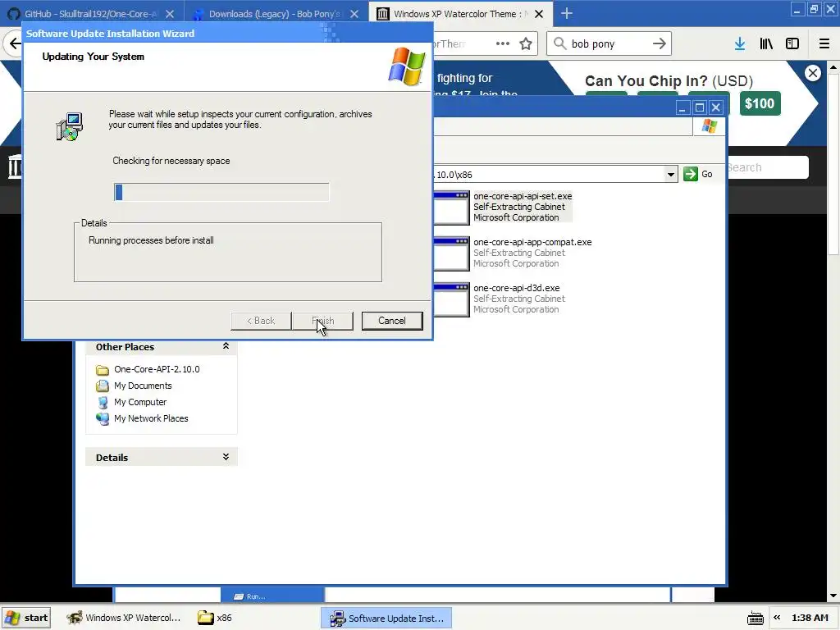The image size is (840, 630).
Task: Click the one-core-api-app-compat.exe file icon
Action: [x=452, y=253]
